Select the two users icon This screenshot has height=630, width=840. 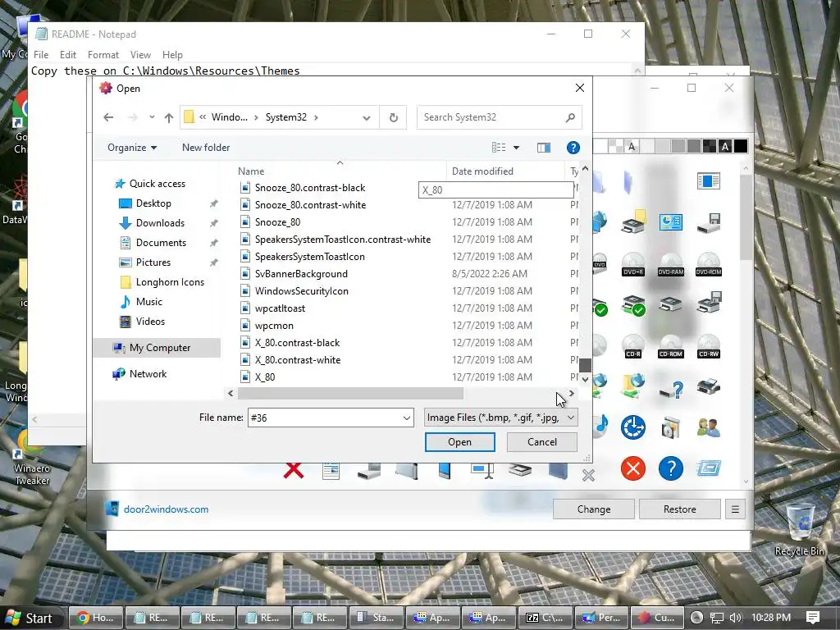(x=708, y=427)
